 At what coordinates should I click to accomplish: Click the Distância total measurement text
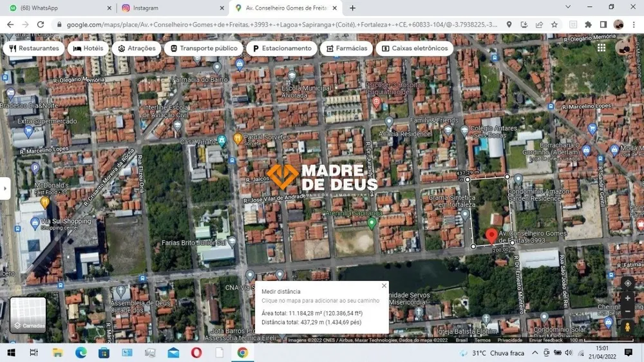point(311,322)
